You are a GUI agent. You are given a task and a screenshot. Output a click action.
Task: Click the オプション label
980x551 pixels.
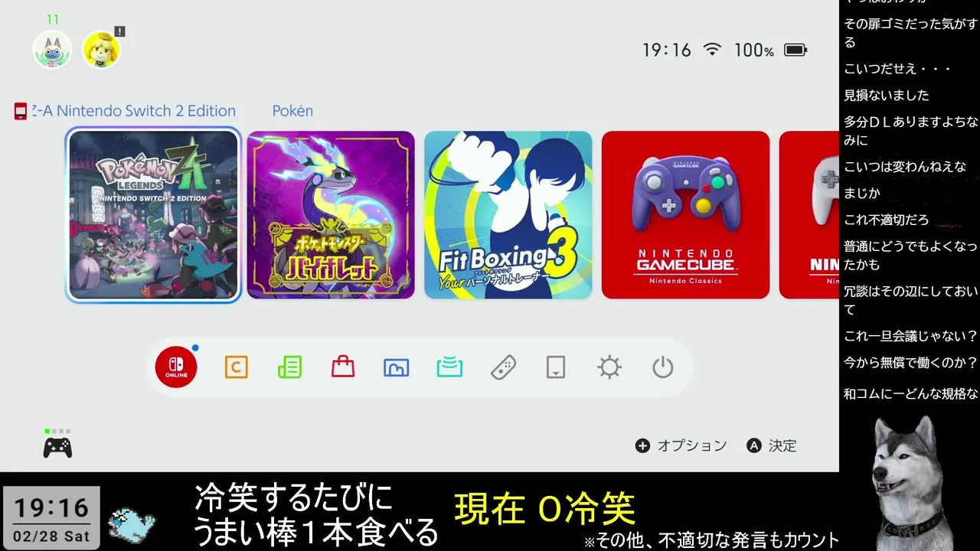tap(692, 445)
